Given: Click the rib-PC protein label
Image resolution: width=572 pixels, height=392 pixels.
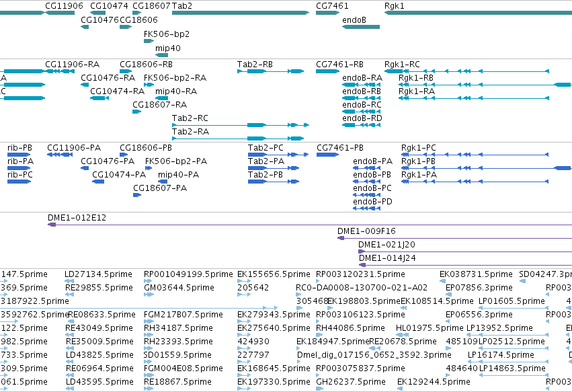Looking at the screenshot, I should pos(20,175).
